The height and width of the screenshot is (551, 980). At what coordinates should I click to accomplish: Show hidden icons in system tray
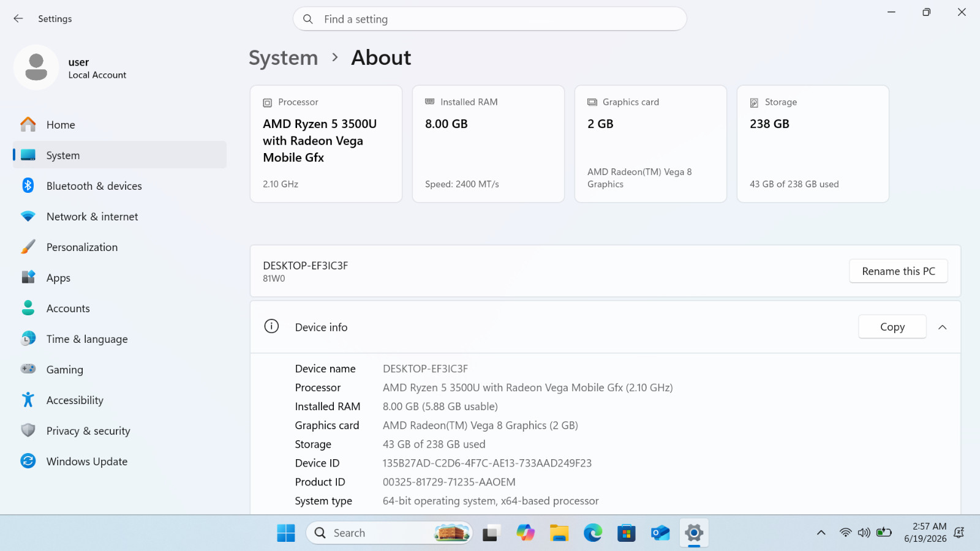pyautogui.click(x=821, y=533)
